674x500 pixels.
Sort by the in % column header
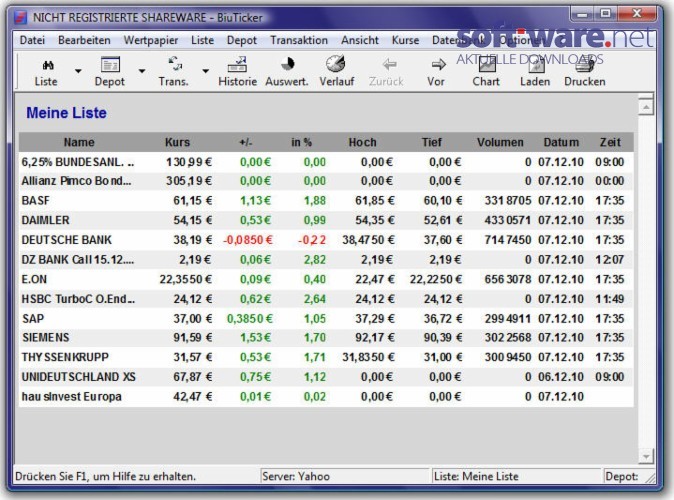[x=301, y=142]
